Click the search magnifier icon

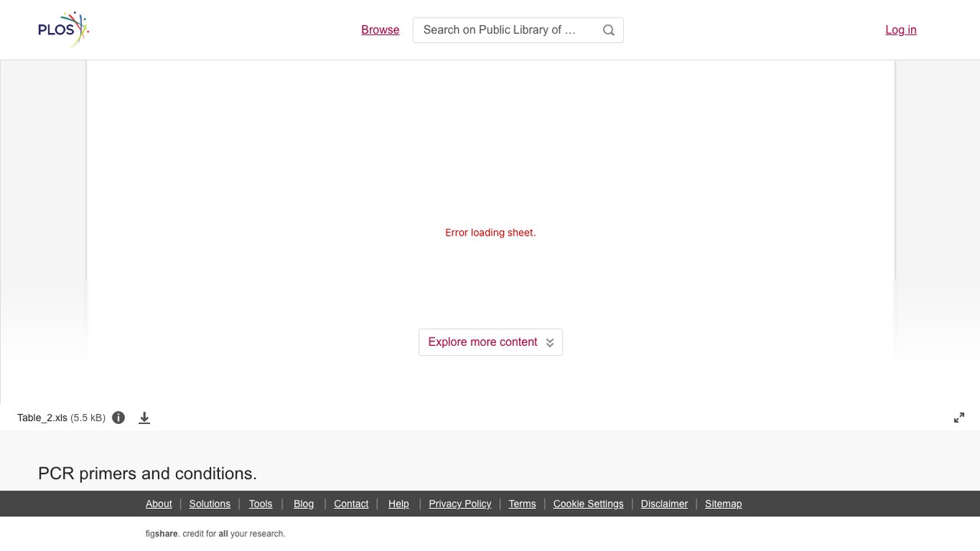tap(609, 30)
